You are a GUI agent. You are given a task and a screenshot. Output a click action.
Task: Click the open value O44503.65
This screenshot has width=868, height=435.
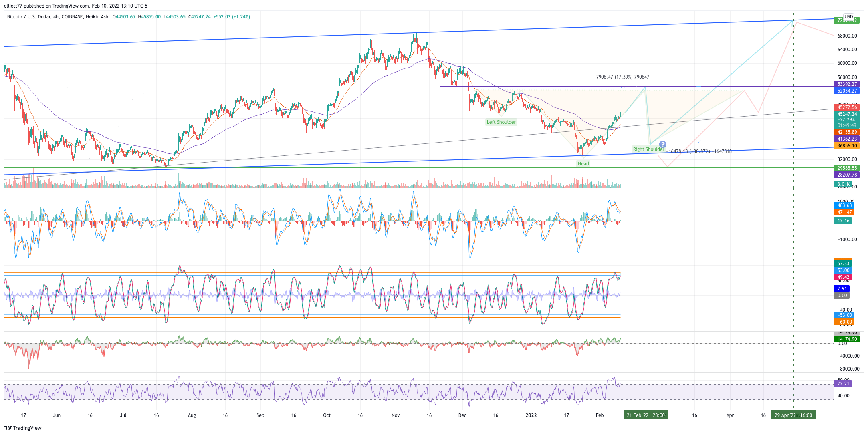[x=124, y=17]
